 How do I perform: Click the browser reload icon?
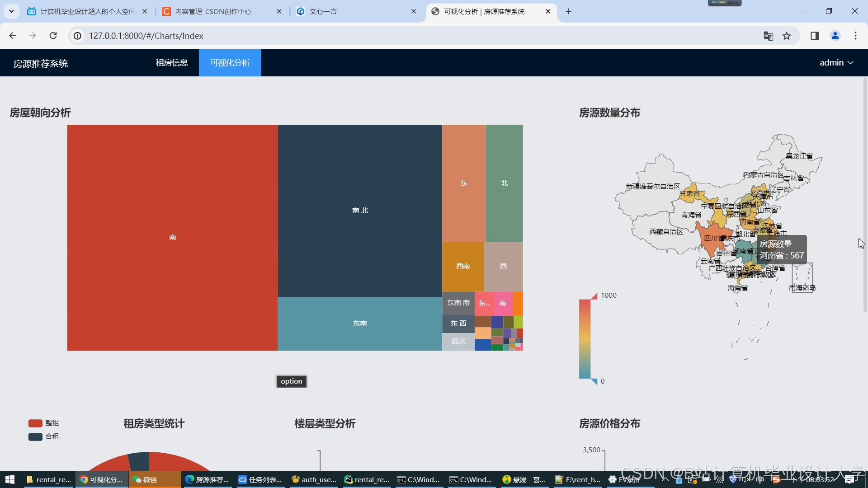point(53,36)
